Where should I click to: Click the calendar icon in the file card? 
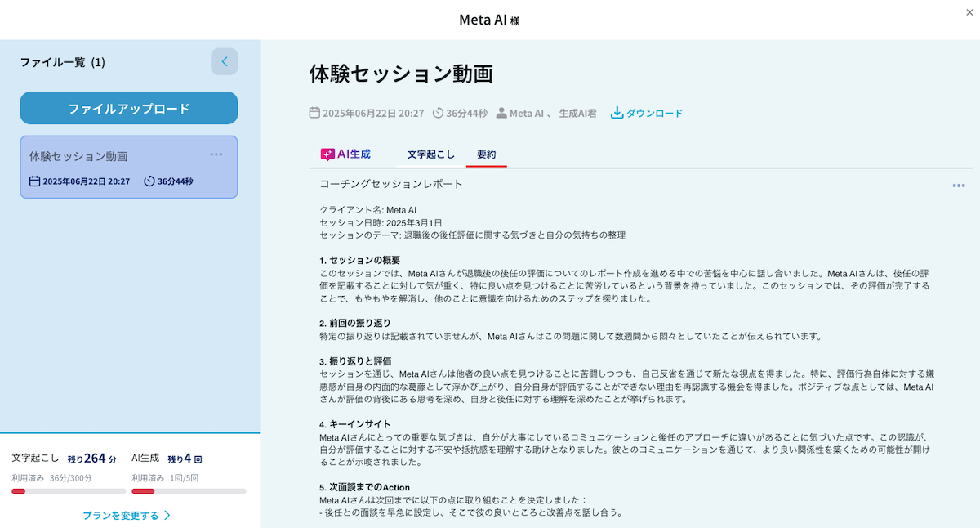click(x=35, y=181)
